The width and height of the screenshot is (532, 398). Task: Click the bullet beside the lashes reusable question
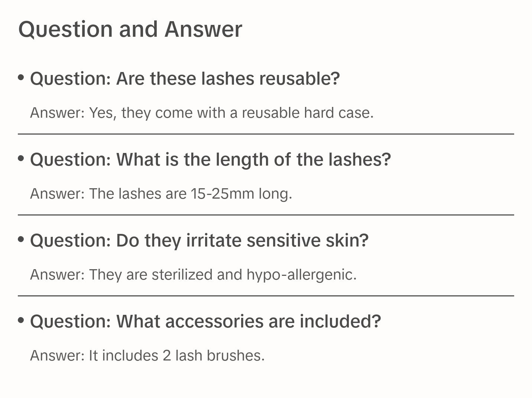pos(21,78)
